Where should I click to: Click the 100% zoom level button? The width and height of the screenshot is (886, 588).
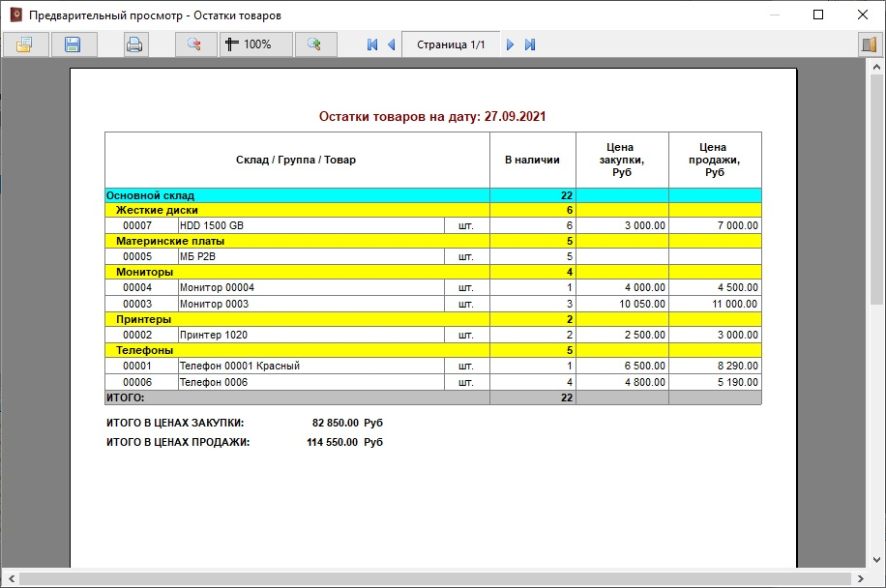click(255, 44)
